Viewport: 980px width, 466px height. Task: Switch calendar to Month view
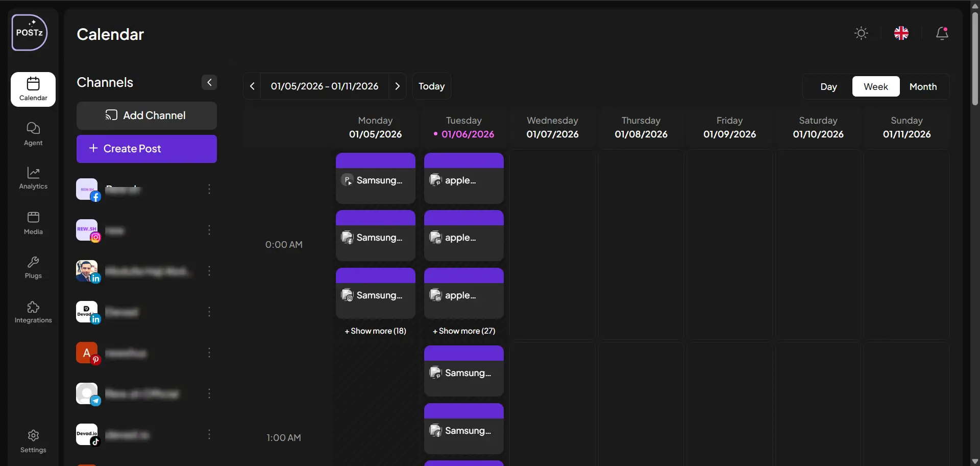click(x=923, y=87)
